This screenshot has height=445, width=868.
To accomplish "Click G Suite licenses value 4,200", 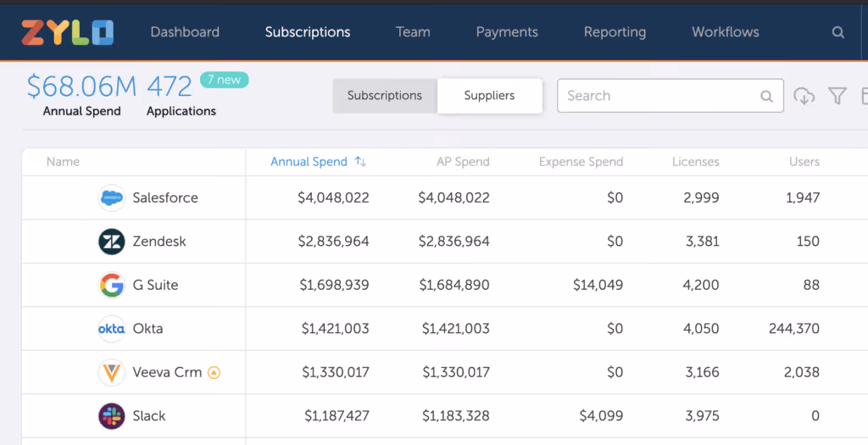I will point(701,285).
